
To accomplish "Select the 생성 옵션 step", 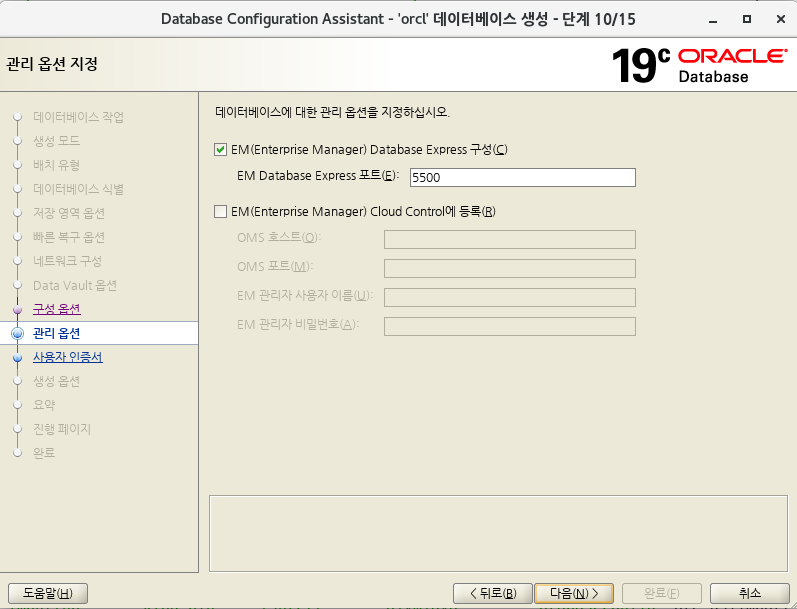I will point(56,381).
